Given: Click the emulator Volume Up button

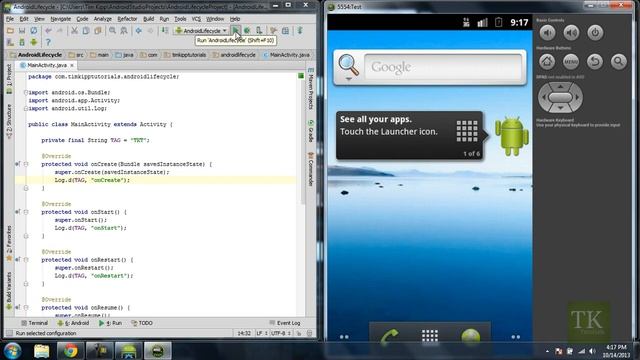Looking at the screenshot, I should (x=571, y=33).
